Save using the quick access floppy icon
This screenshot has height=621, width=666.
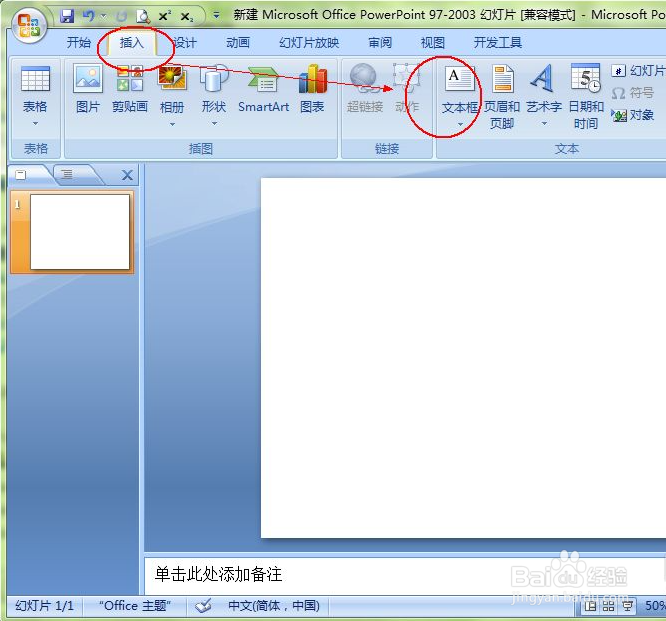coord(67,16)
